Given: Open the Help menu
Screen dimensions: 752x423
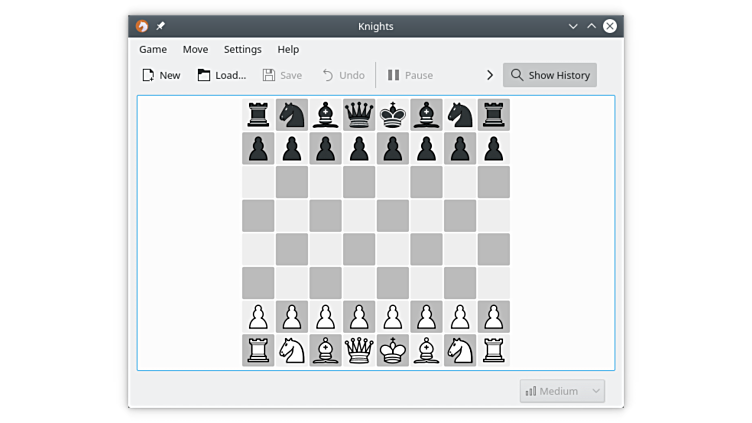Looking at the screenshot, I should tap(288, 49).
